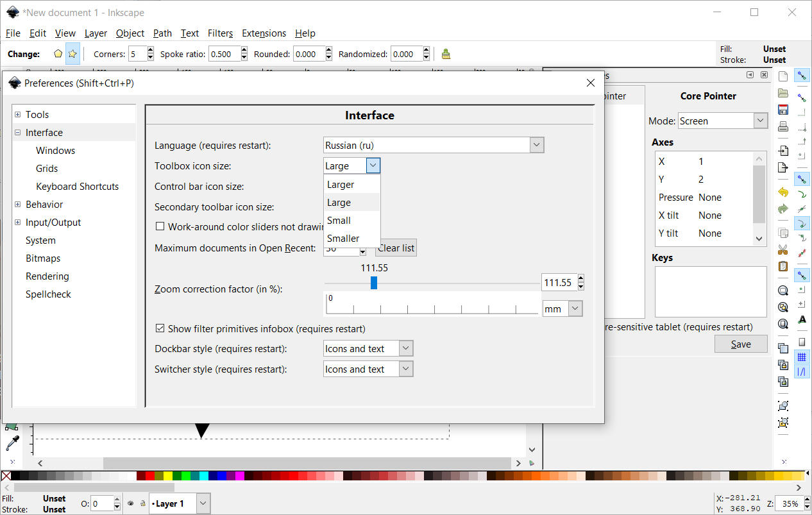Expand the Tools tree node
812x515 pixels.
(18, 114)
